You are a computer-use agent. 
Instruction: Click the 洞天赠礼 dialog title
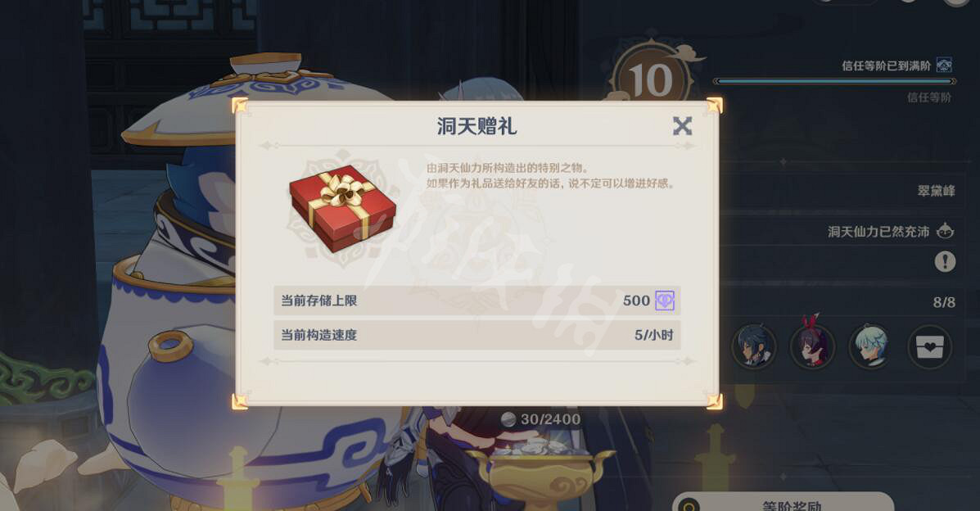(476, 126)
